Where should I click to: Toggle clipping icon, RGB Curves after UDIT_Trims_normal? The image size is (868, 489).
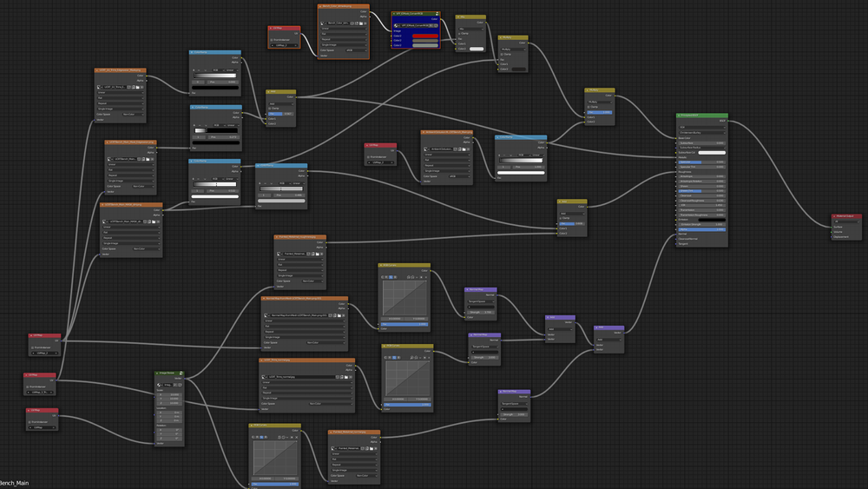pyautogui.click(x=424, y=358)
